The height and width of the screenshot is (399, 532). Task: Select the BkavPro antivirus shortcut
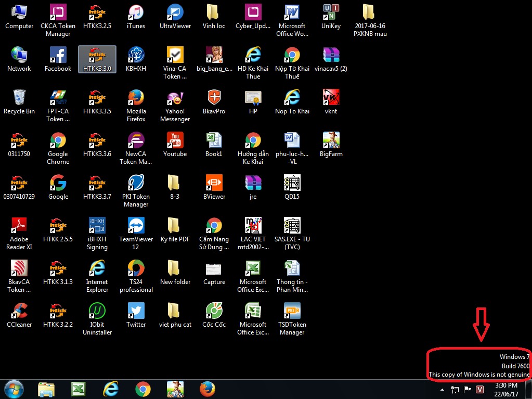214,102
